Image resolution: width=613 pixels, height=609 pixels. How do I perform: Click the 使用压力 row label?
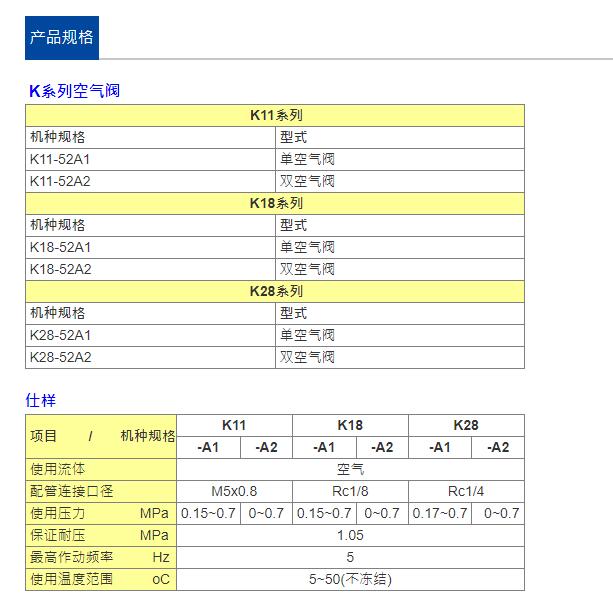click(101, 513)
